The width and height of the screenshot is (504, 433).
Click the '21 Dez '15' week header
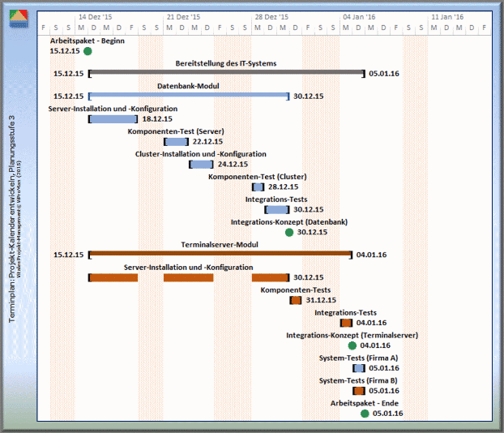pyautogui.click(x=183, y=17)
